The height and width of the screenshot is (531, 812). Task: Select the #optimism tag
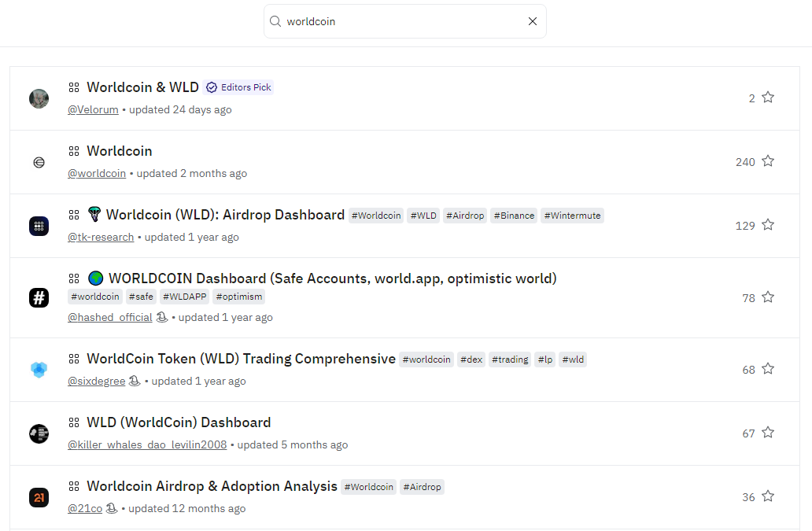click(x=238, y=297)
